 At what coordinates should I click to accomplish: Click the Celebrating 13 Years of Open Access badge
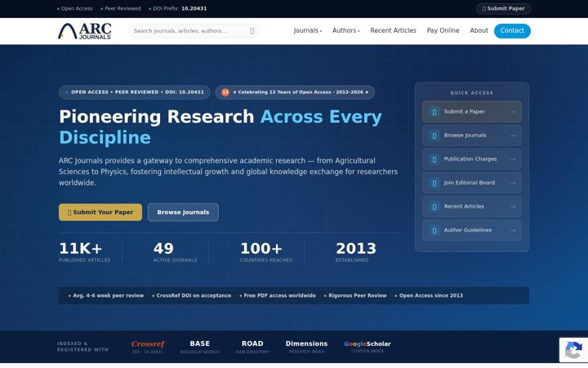tap(295, 92)
